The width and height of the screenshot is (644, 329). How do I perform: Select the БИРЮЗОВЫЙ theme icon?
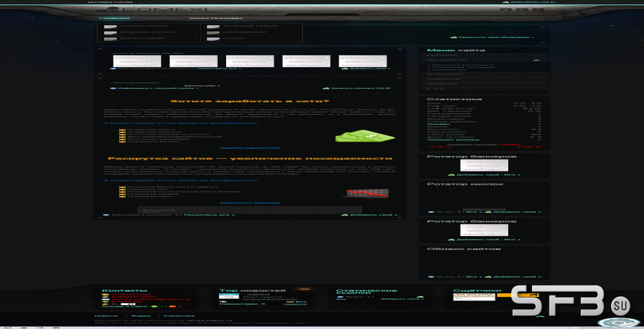tap(111, 38)
